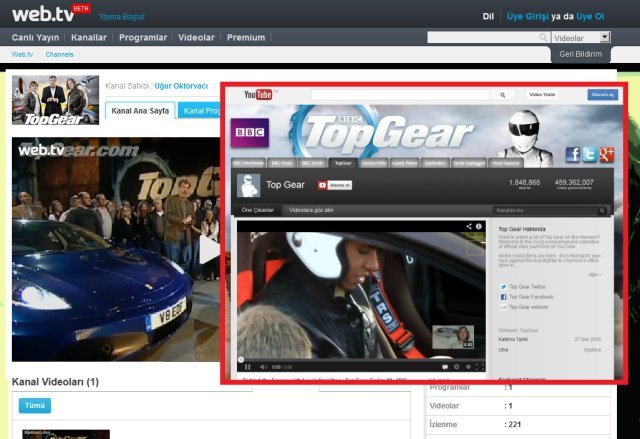Select the BBC Worldwide channel tab
The image size is (640, 439).
248,163
